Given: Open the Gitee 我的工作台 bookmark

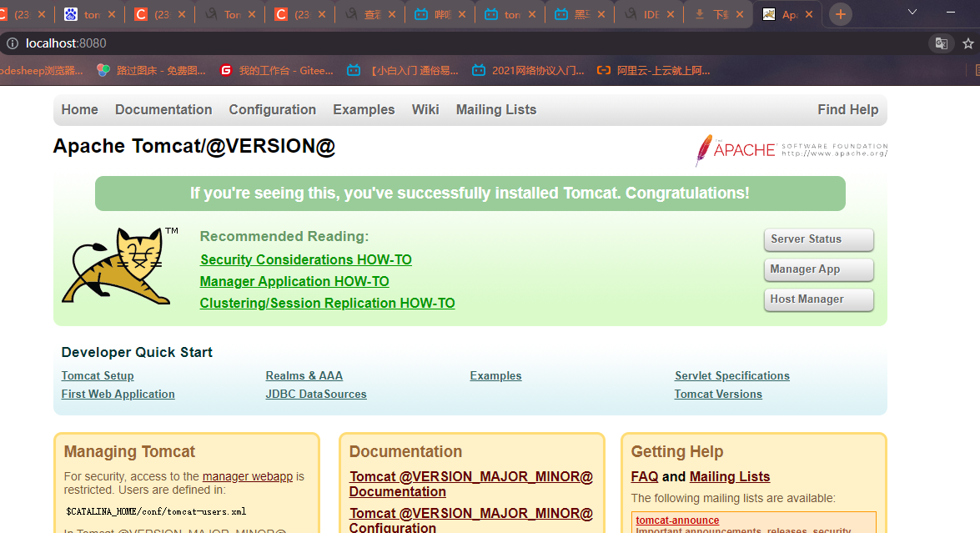Looking at the screenshot, I should [x=276, y=71].
